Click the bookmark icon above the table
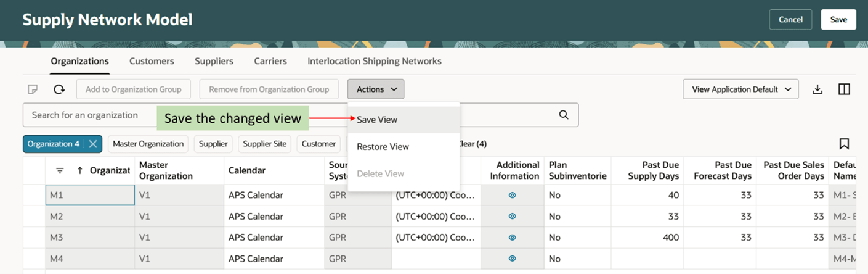Viewport: 868px width, 274px height. point(844,144)
